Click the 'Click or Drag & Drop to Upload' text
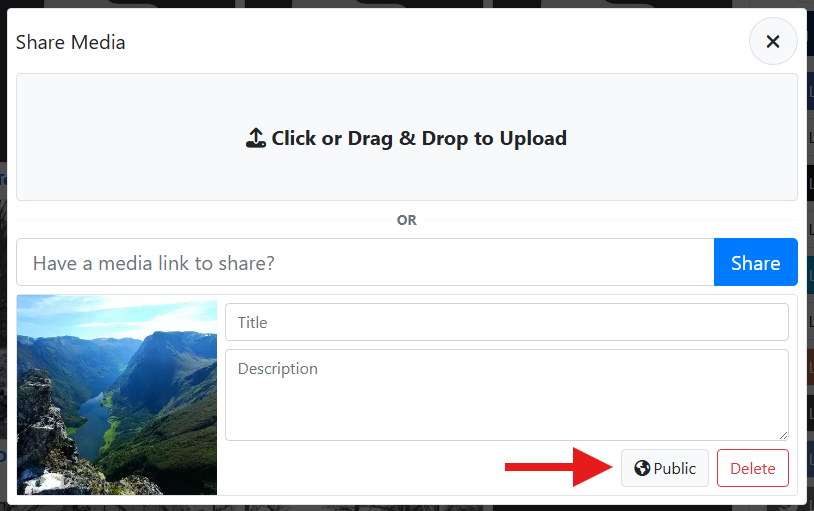Screen dimensions: 814x511 pyautogui.click(x=418, y=138)
